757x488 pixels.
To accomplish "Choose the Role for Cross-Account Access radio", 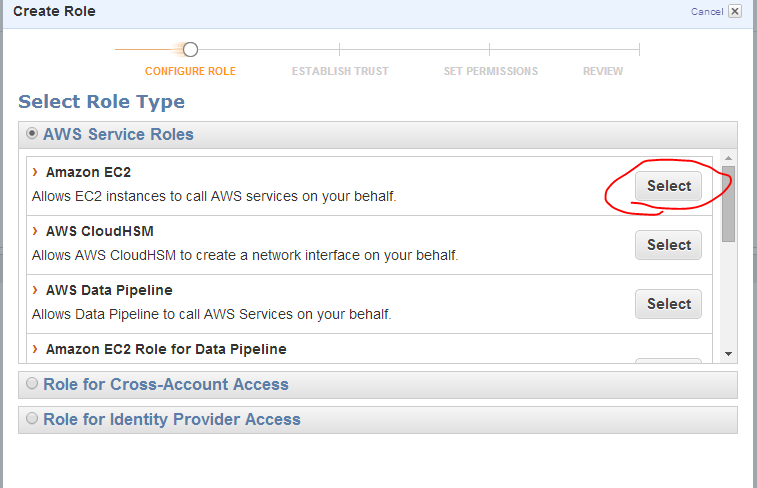I will (x=32, y=383).
